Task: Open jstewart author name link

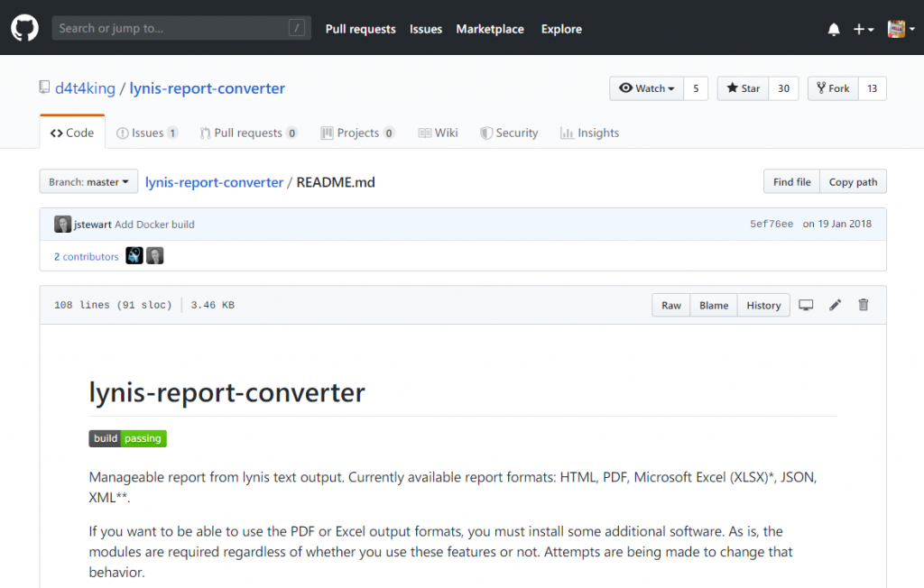Action: tap(93, 225)
